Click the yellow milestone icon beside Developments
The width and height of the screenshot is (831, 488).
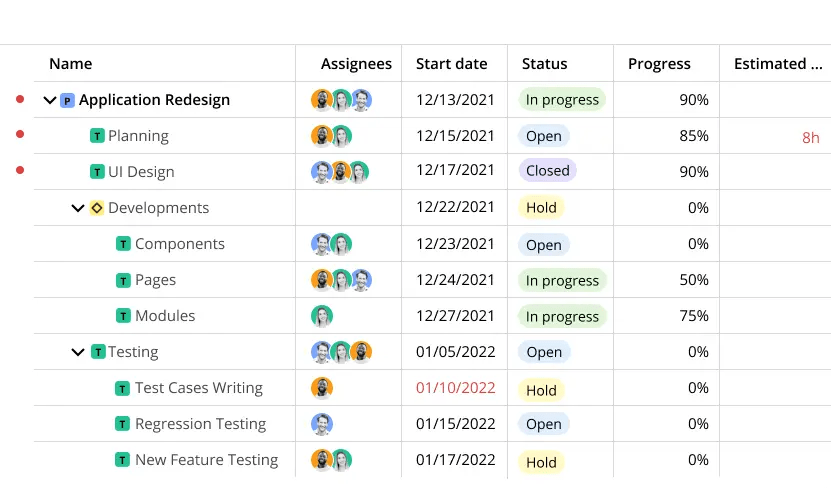(97, 208)
